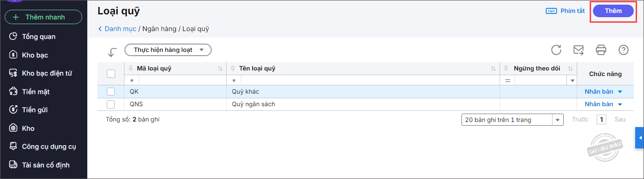This screenshot has height=179, width=644.
Task: Click the Phím tắt keyboard icon
Action: pos(551,11)
